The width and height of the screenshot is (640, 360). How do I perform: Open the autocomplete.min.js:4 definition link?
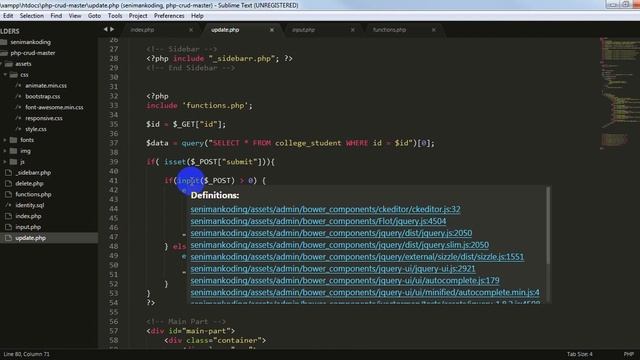(365, 292)
